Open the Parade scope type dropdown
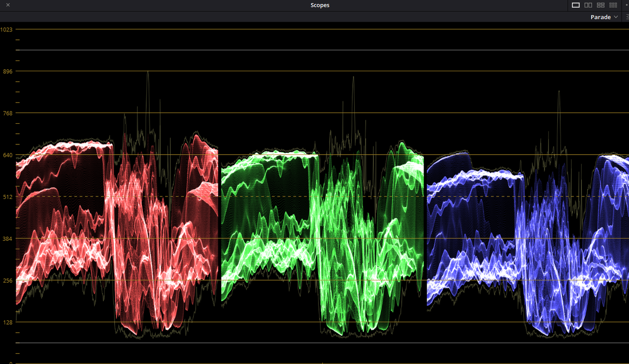The width and height of the screenshot is (629, 364). click(604, 17)
